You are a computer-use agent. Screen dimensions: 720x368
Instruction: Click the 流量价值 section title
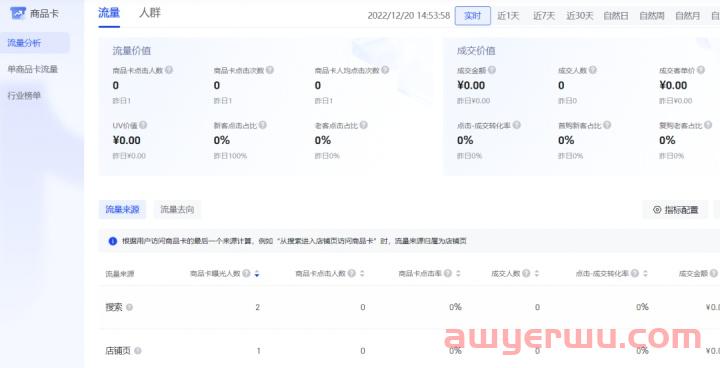(132, 51)
